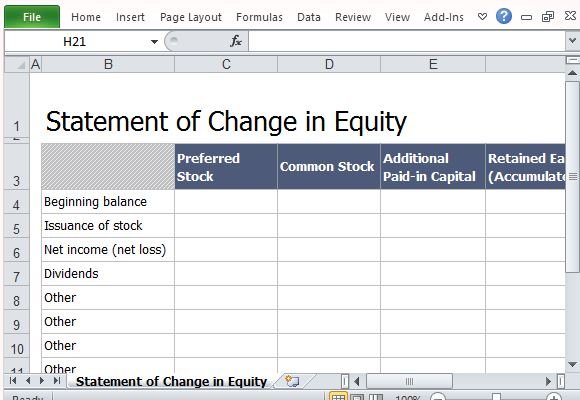Click the tab split handle beside scrollbar

click(x=344, y=381)
